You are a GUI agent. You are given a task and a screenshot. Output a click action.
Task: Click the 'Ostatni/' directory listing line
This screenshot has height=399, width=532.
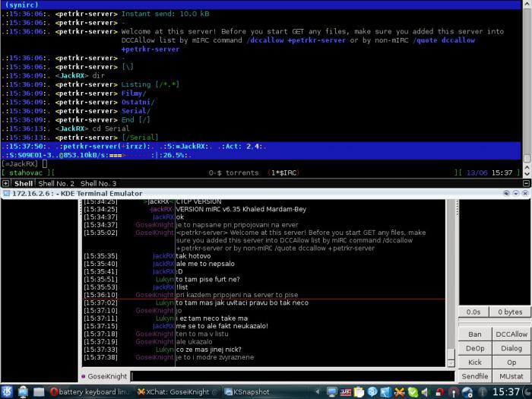point(138,102)
